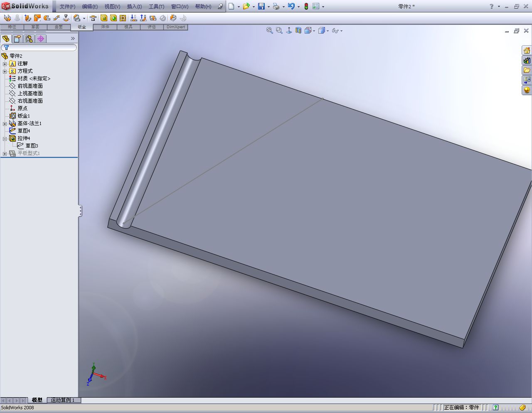This screenshot has height=413, width=532.
Task: Switch to the DimXpertManager tab
Action: (41, 39)
